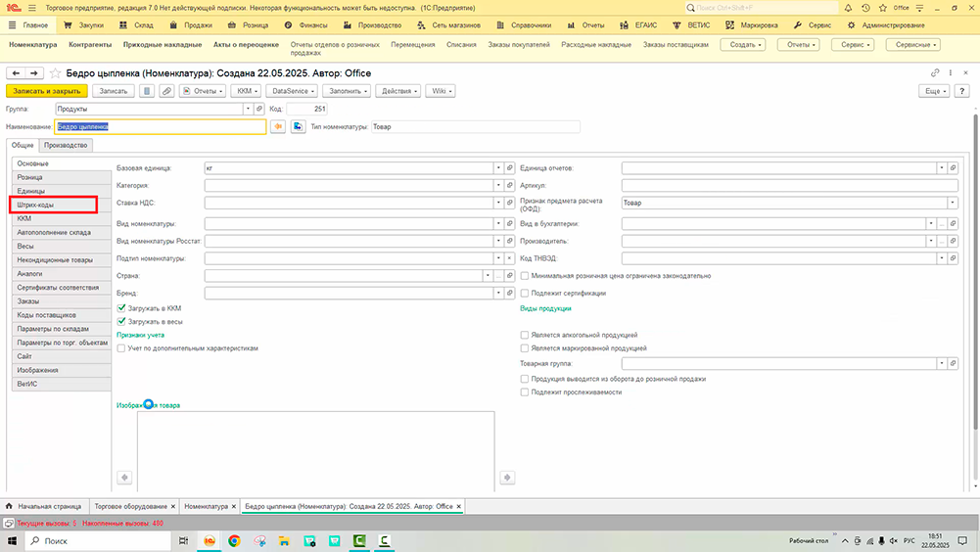Switch to the Производство form tab

pyautogui.click(x=66, y=145)
